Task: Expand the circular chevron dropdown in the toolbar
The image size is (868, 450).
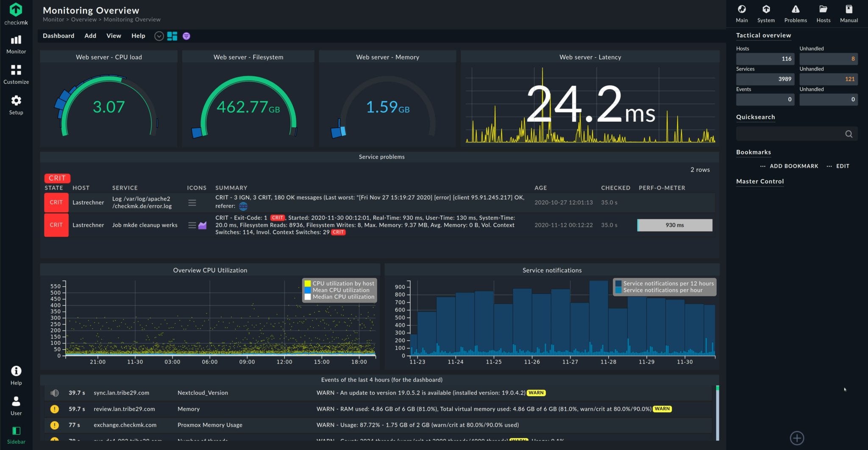Action: pyautogui.click(x=159, y=36)
